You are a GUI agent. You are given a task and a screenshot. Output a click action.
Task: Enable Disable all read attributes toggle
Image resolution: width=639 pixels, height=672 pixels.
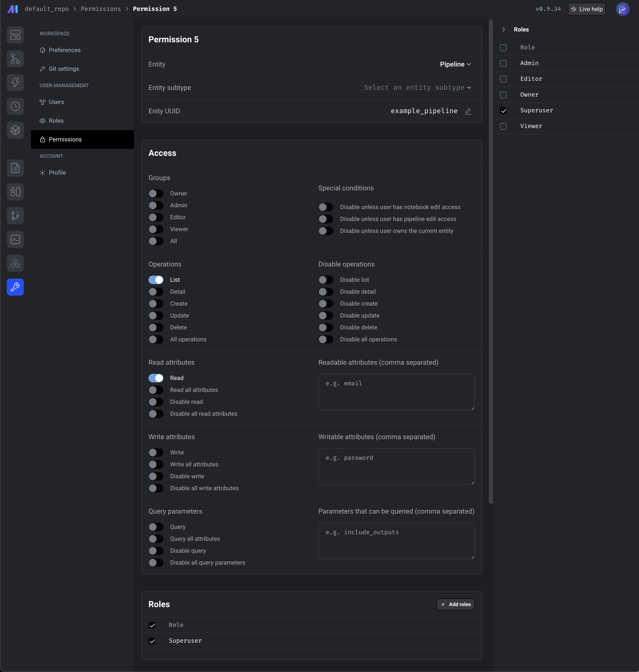156,414
